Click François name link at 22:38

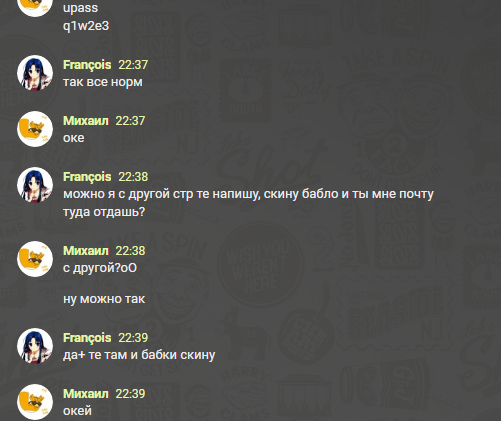point(87,177)
